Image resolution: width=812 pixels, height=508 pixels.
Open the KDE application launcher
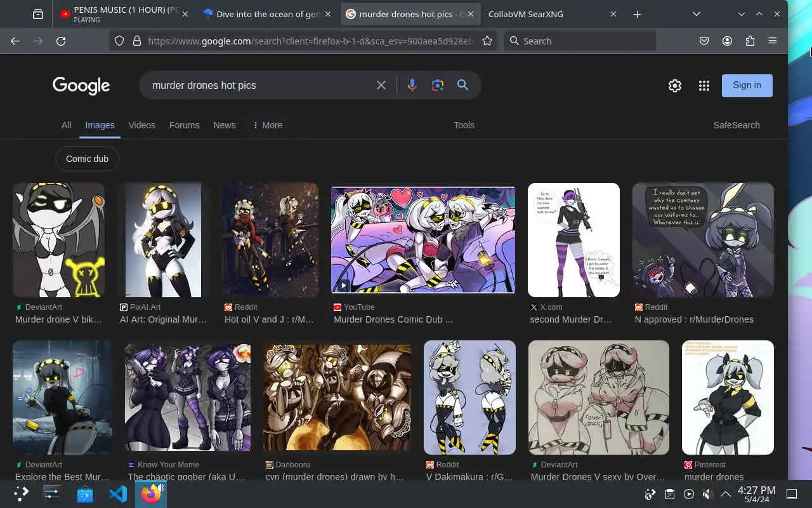coord(22,493)
